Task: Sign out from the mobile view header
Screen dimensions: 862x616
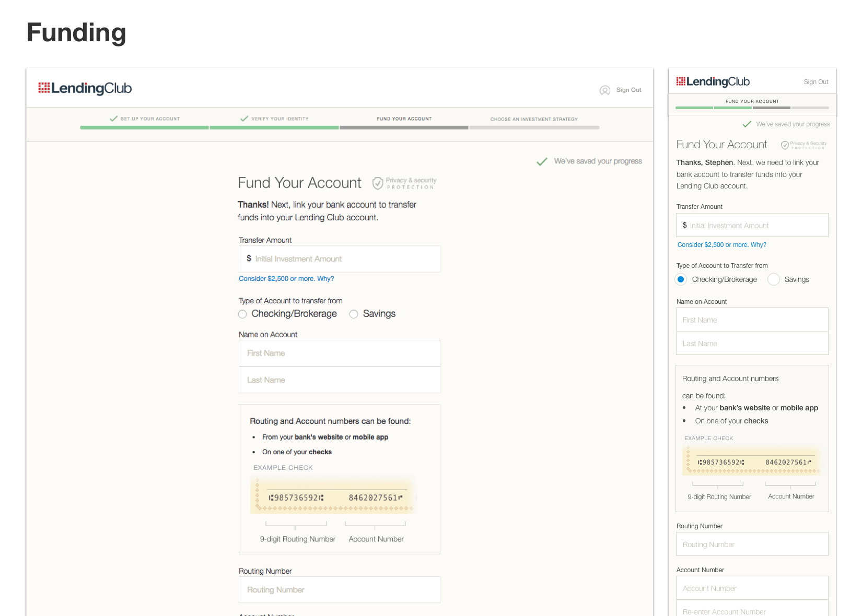Action: click(x=816, y=82)
